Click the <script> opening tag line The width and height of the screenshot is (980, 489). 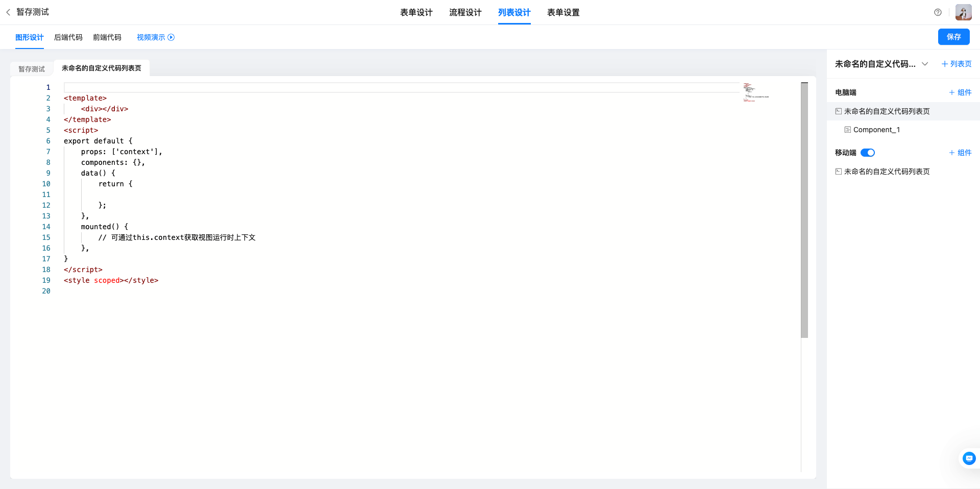pos(81,130)
